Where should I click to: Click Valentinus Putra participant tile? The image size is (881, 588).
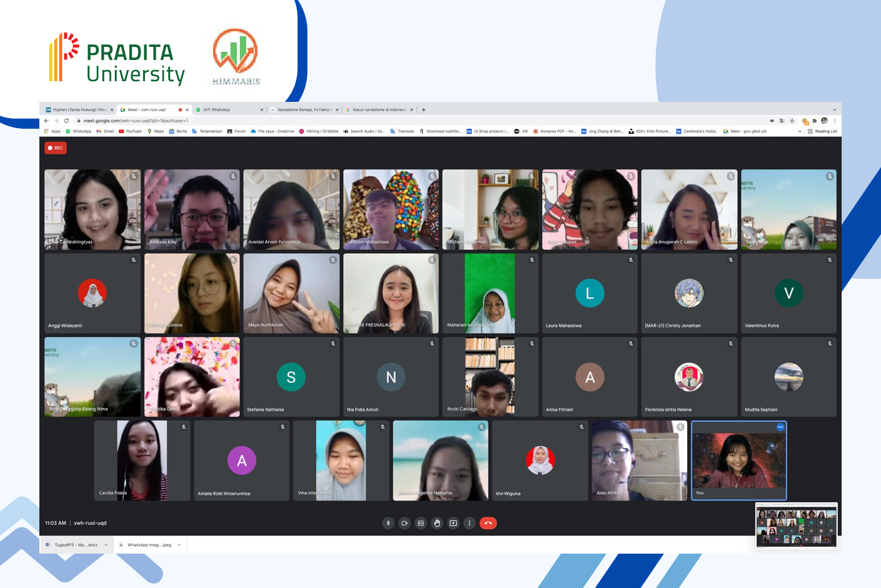click(789, 293)
